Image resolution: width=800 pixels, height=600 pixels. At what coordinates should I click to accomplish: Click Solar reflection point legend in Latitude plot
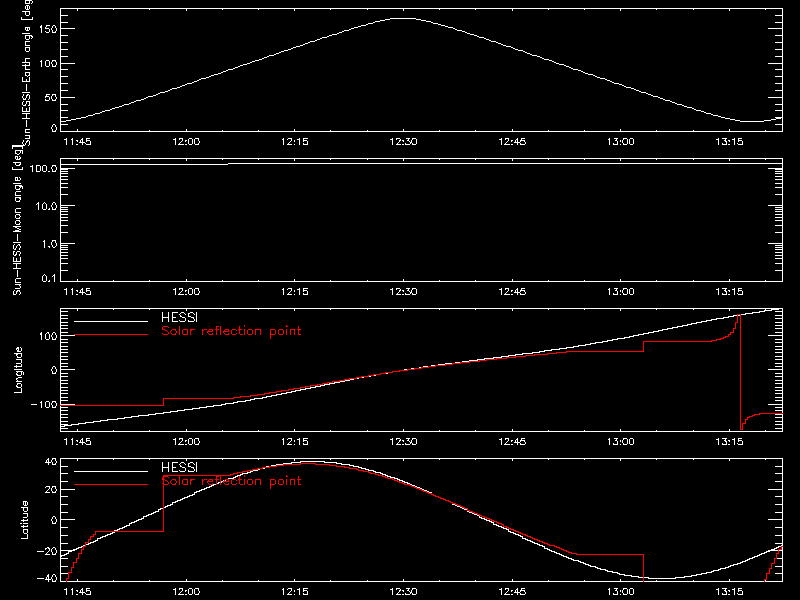pyautogui.click(x=231, y=481)
